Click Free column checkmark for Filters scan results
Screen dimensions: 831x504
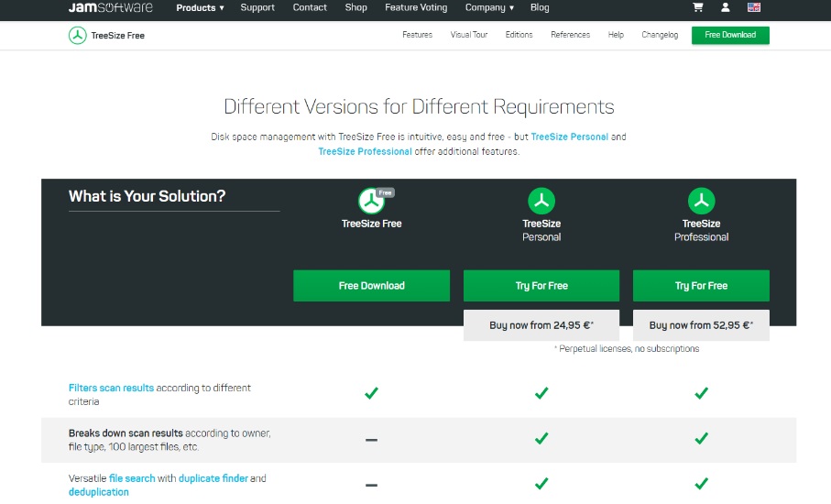point(371,393)
